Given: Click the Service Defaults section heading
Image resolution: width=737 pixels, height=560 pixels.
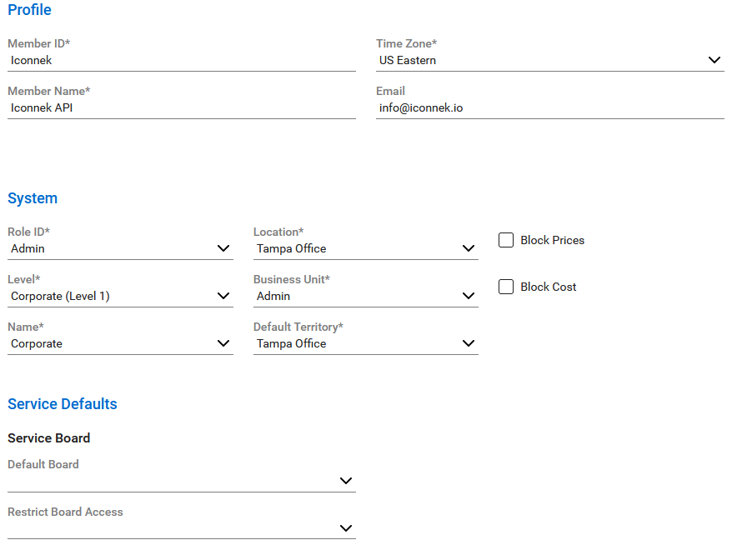Looking at the screenshot, I should [63, 404].
